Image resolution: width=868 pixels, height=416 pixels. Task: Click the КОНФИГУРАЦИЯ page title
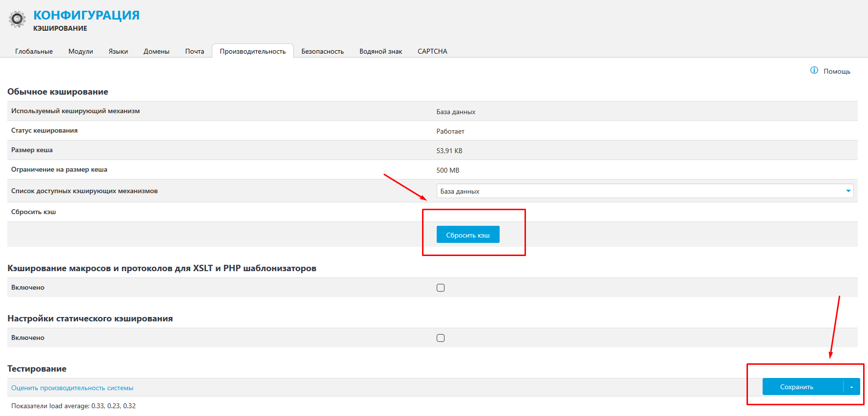[x=86, y=15]
